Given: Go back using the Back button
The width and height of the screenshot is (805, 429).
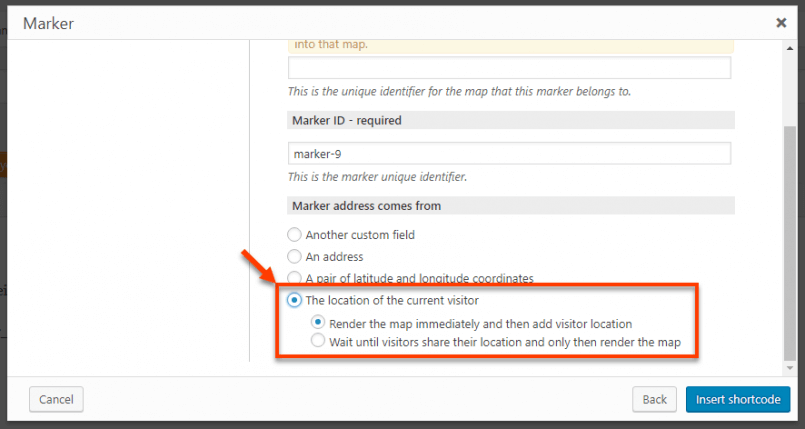Looking at the screenshot, I should pos(654,399).
